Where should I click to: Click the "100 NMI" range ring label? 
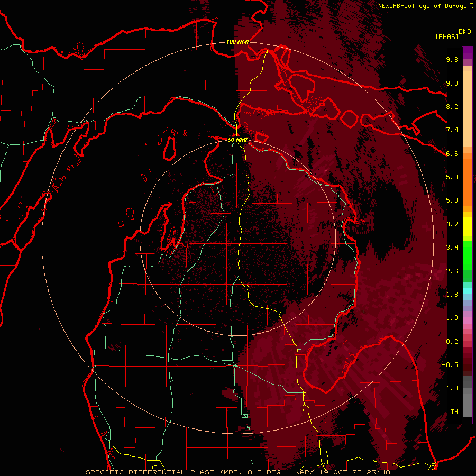click(x=237, y=42)
